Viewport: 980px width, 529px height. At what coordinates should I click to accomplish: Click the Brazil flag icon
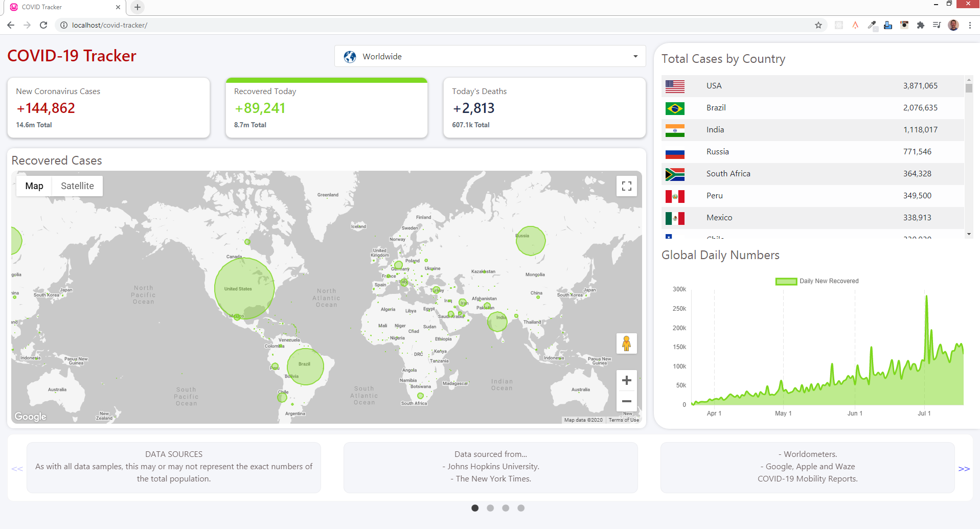[x=675, y=108]
